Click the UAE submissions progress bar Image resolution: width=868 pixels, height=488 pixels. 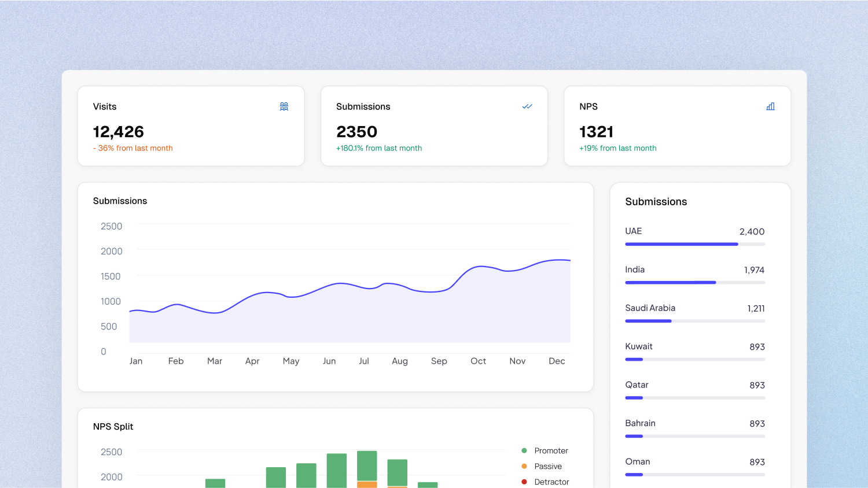[694, 244]
